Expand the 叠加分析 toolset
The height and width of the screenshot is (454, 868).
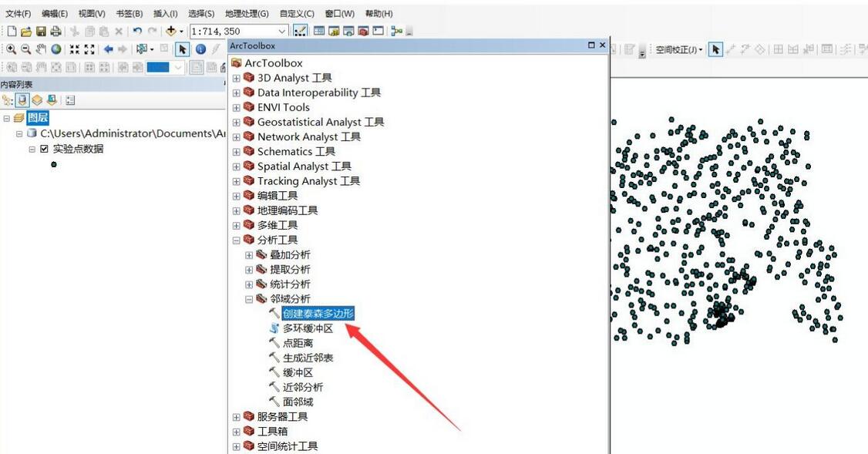pos(249,255)
